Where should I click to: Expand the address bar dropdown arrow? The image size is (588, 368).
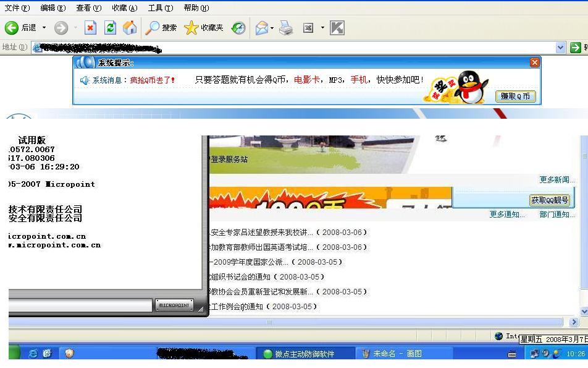(x=560, y=48)
